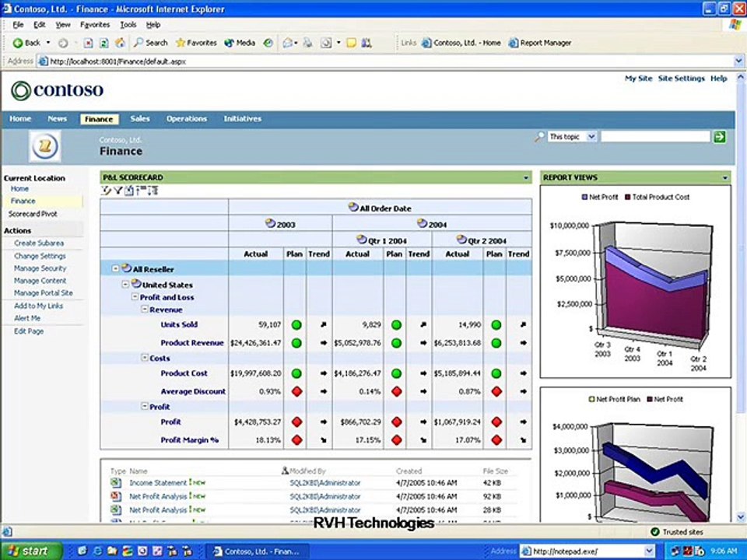Image resolution: width=747 pixels, height=560 pixels.
Task: Collapse the Profit and Loss row
Action: [135, 296]
